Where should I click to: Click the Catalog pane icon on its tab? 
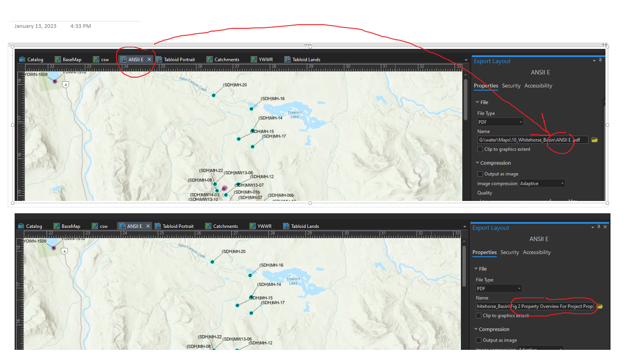pos(22,59)
